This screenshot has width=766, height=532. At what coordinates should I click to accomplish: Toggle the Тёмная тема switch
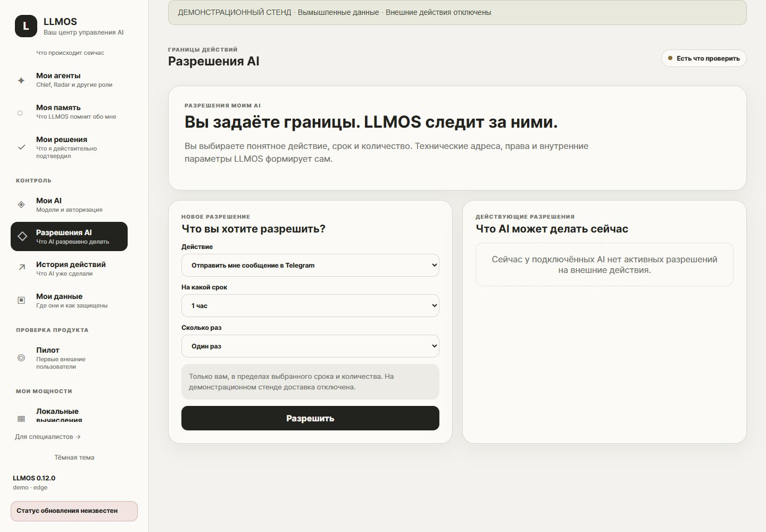tap(74, 457)
